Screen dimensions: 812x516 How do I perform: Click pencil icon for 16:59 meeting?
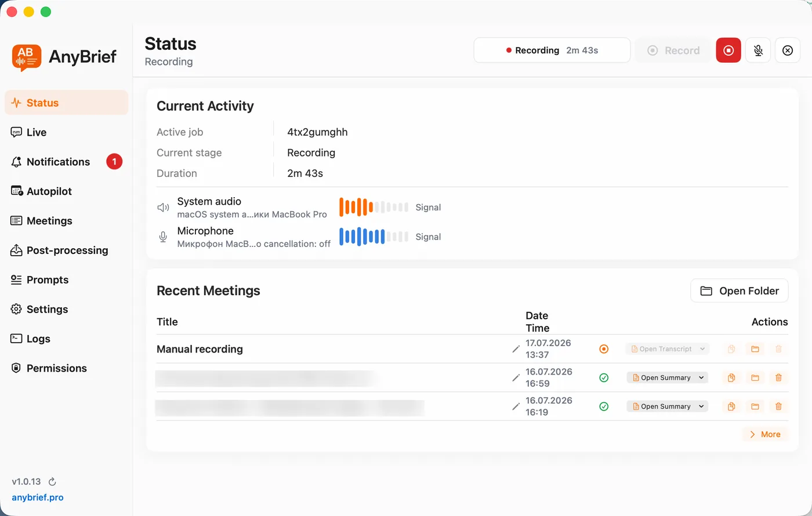[516, 377]
